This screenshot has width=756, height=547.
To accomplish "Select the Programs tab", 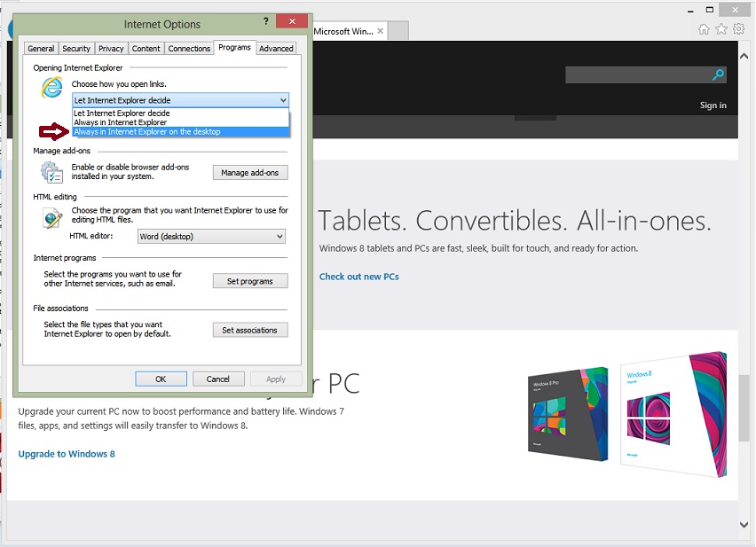I will 234,47.
